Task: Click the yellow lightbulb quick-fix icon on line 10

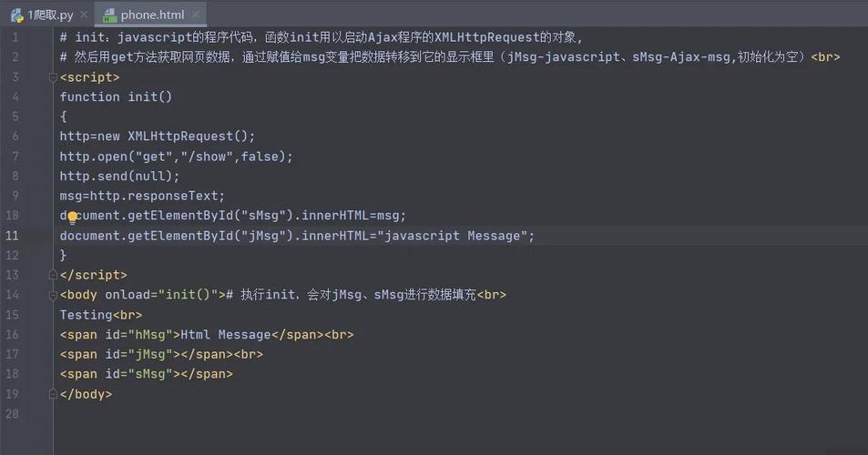Action: pos(72,217)
